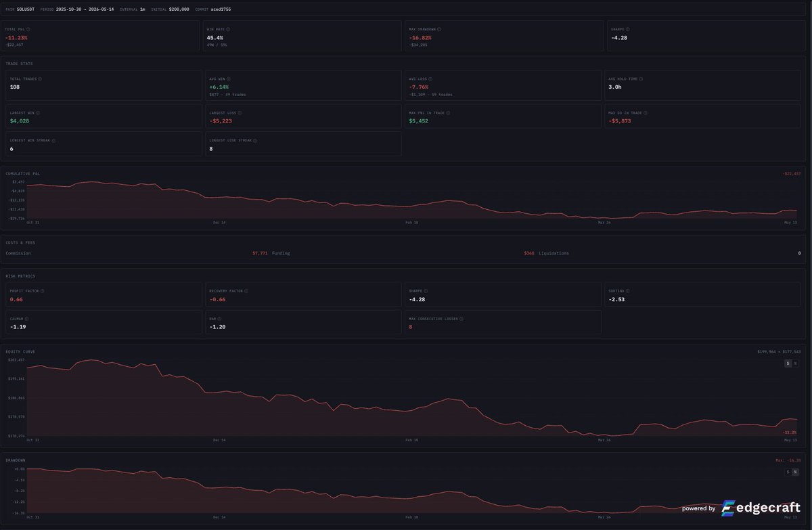Click the RAR value -1.20
The height and width of the screenshot is (530, 812).
pyautogui.click(x=218, y=327)
